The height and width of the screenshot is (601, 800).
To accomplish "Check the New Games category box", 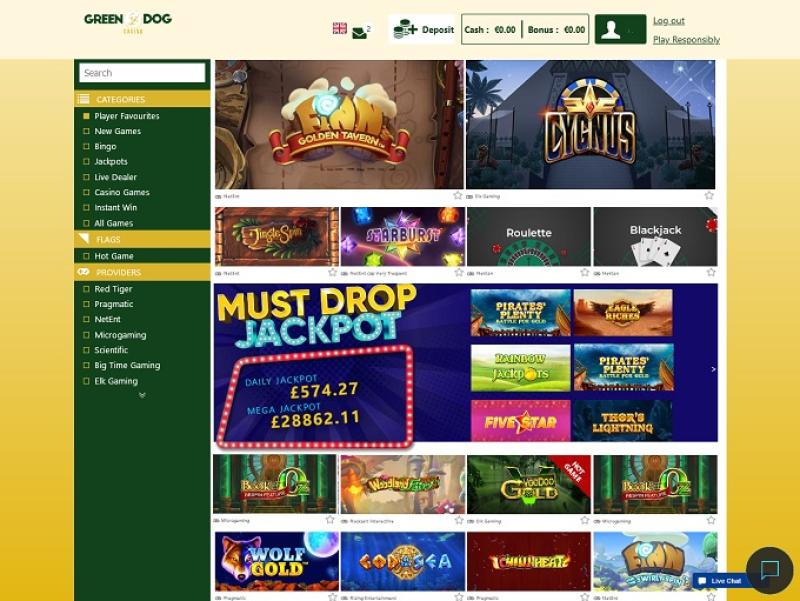I will coord(86,131).
